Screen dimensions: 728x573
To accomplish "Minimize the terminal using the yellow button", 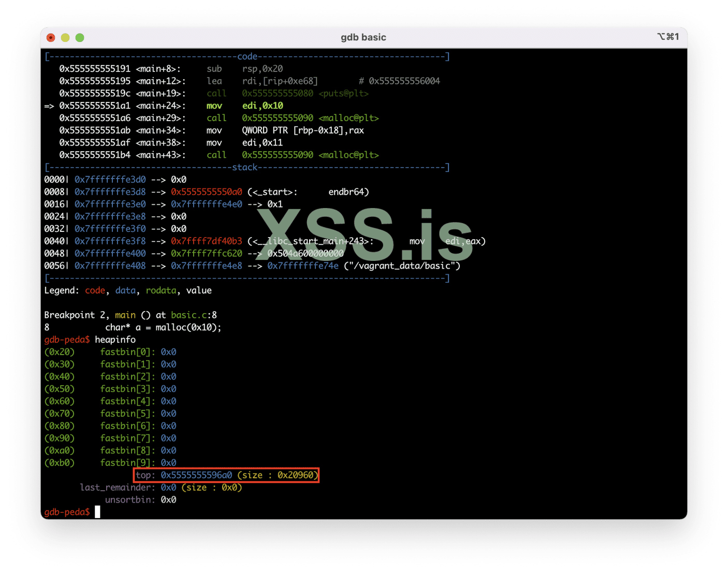I will [x=65, y=37].
